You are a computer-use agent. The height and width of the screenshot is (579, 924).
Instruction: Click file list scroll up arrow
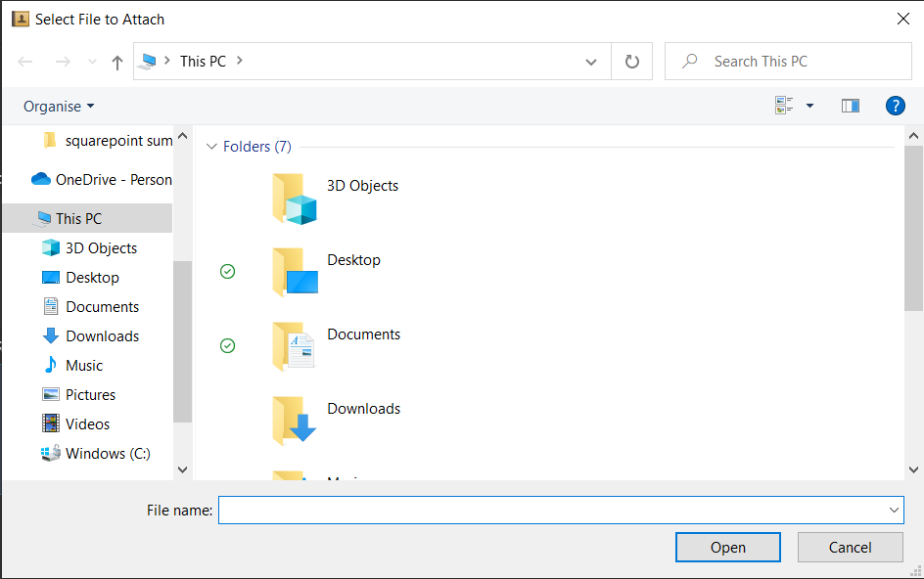(913, 136)
